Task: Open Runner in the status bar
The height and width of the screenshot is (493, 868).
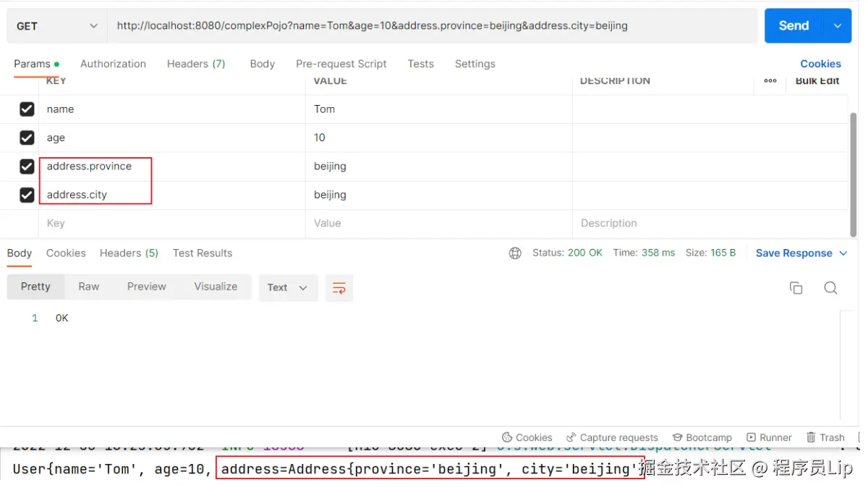Action: click(770, 437)
